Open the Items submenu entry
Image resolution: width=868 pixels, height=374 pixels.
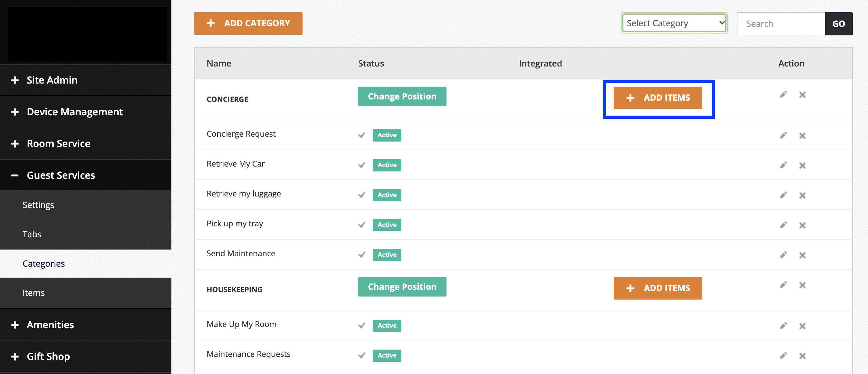pyautogui.click(x=33, y=293)
